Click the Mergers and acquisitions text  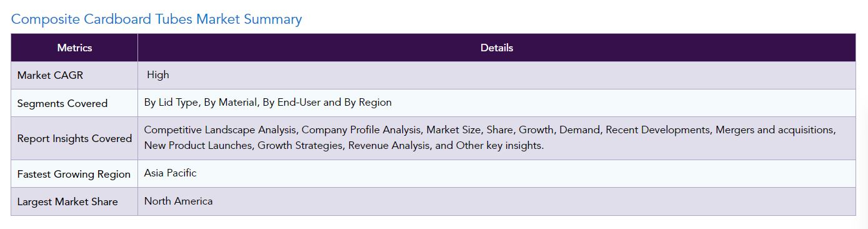click(775, 130)
